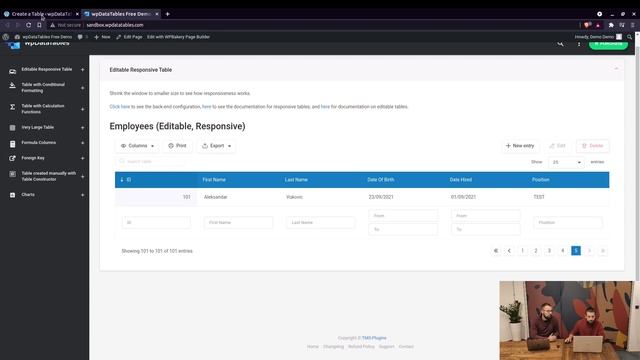Click the Brave shield icon

(x=587, y=25)
